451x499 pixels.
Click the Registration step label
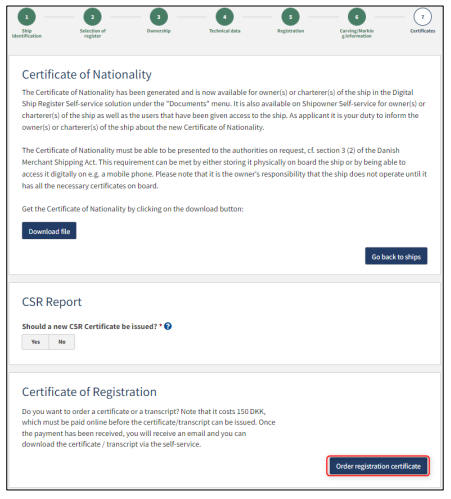[x=291, y=31]
